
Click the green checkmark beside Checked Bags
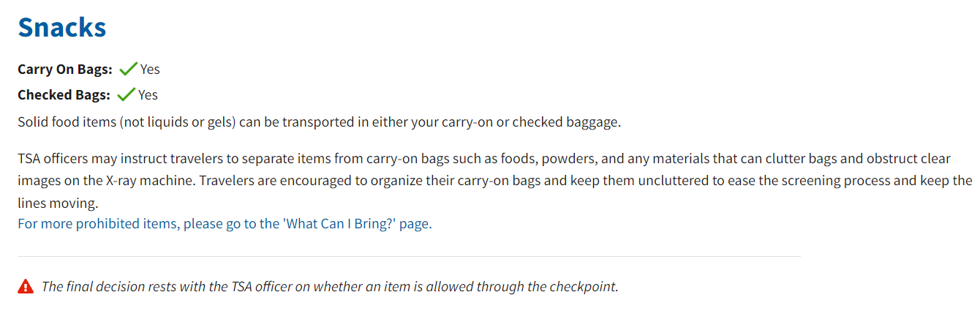point(126,94)
